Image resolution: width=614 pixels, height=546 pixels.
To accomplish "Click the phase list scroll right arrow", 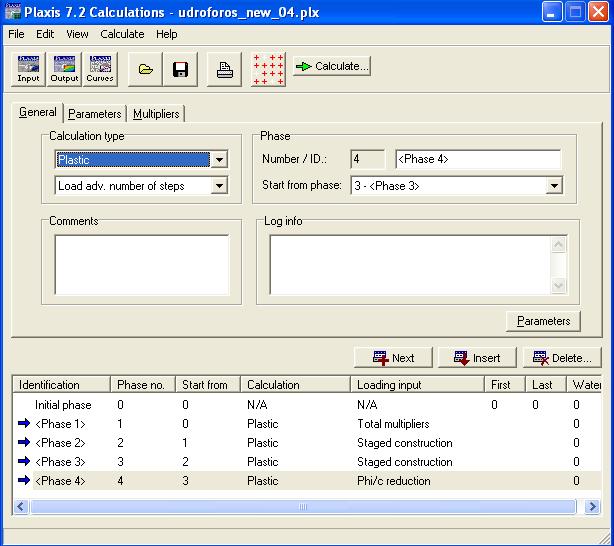I will coord(592,506).
